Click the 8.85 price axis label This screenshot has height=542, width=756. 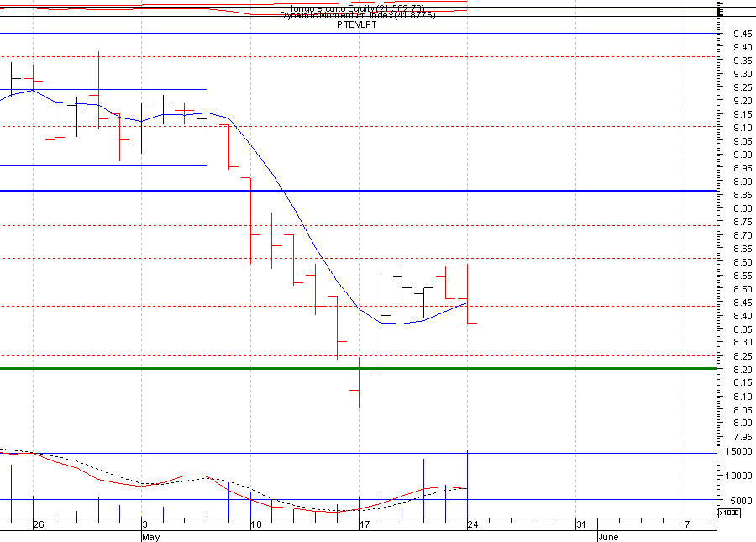coord(743,195)
